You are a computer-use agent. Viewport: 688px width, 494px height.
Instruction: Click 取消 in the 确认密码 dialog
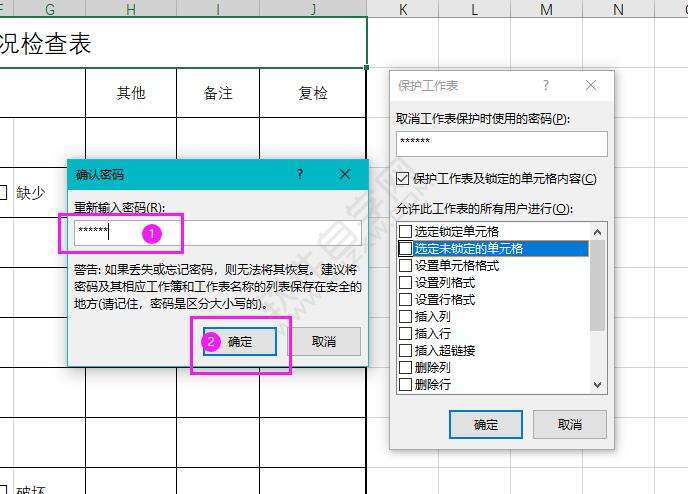point(324,341)
